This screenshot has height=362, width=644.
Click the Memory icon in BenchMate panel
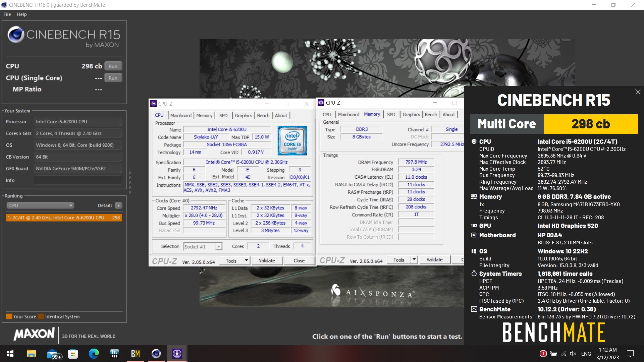point(474,197)
